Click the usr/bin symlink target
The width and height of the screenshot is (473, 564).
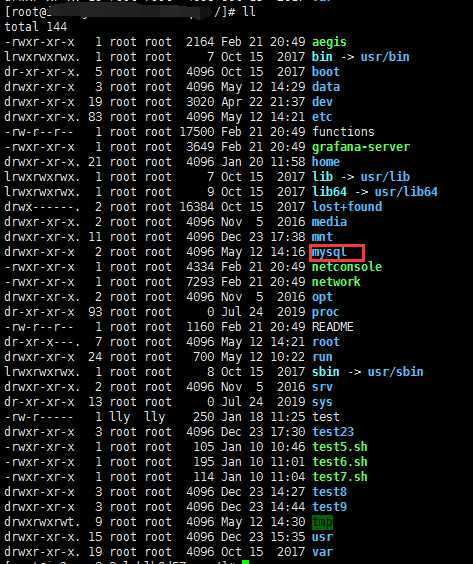385,57
